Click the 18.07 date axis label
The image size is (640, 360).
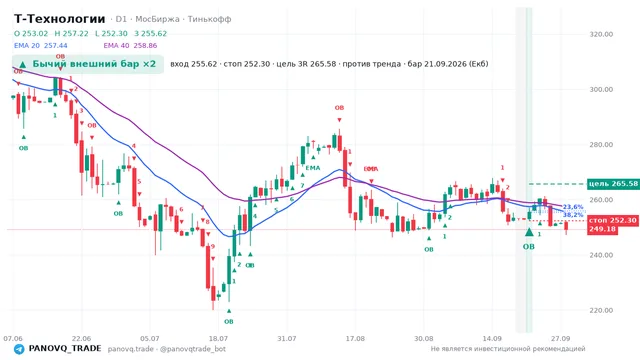[218, 338]
